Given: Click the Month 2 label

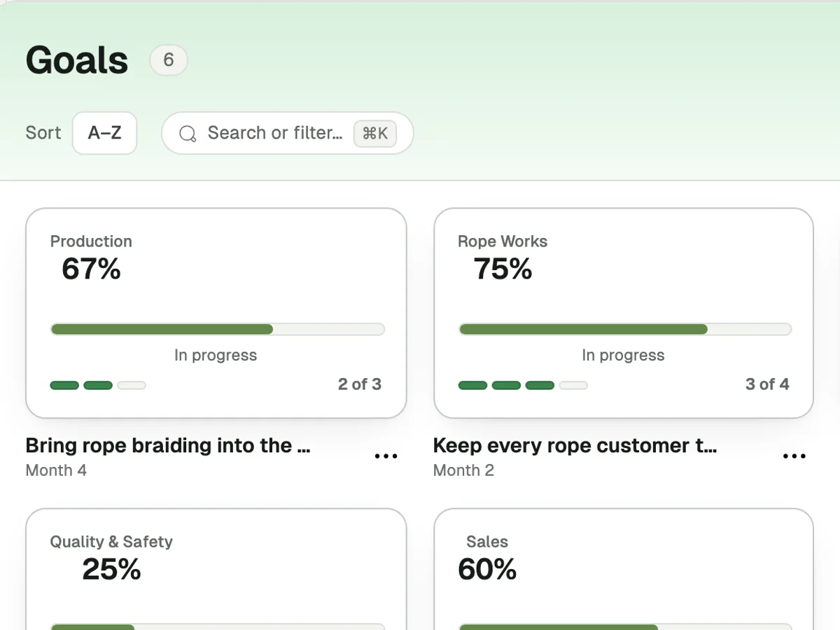Looking at the screenshot, I should 463,470.
